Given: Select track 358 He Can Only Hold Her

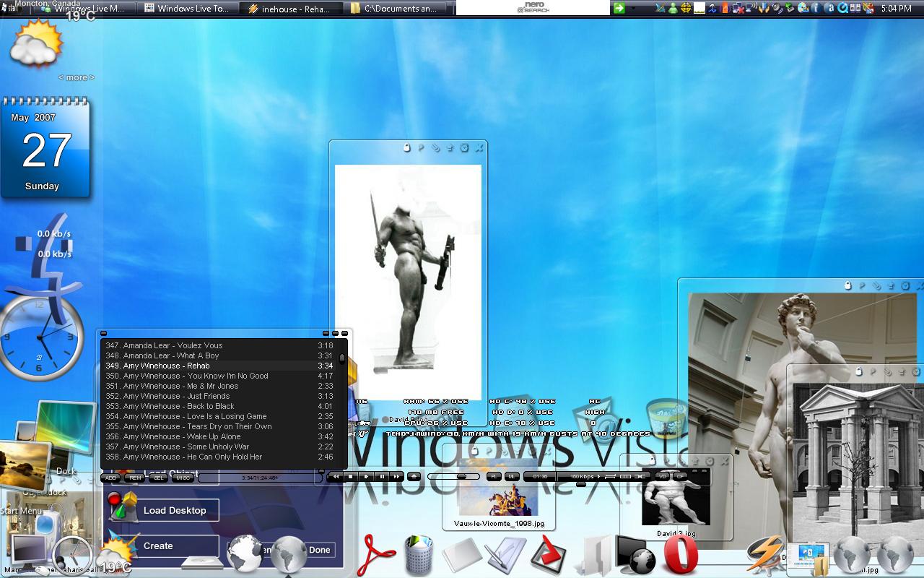Looking at the screenshot, I should click(219, 457).
